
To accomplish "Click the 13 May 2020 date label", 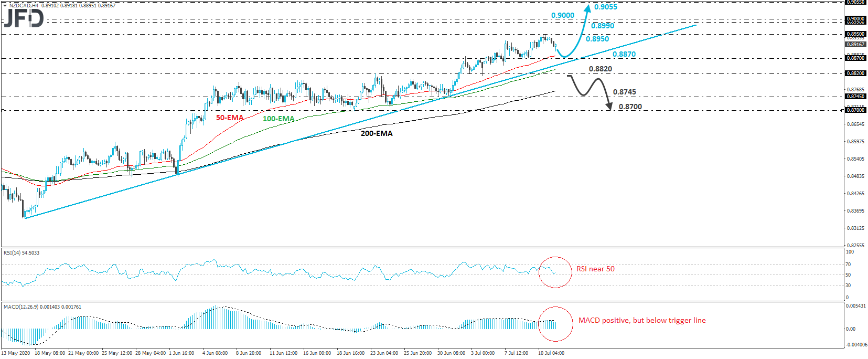I will pos(16,353).
